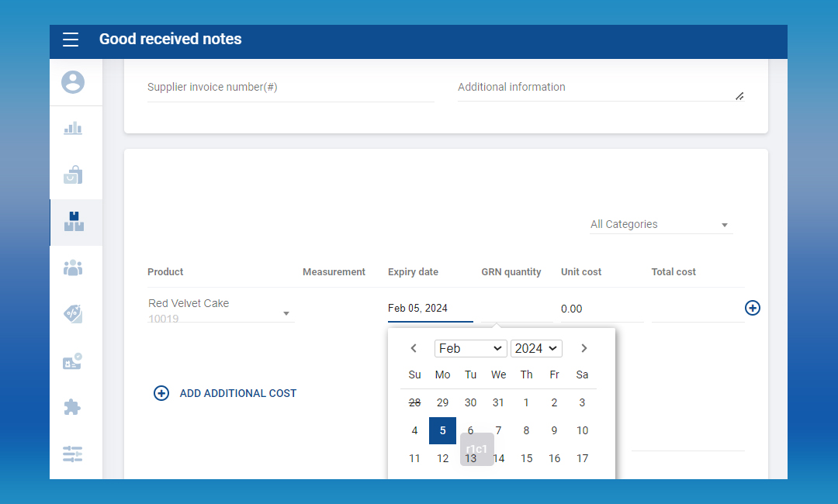This screenshot has width=838, height=504.
Task: Click ADD ADDITIONAL COST
Action: pyautogui.click(x=225, y=393)
